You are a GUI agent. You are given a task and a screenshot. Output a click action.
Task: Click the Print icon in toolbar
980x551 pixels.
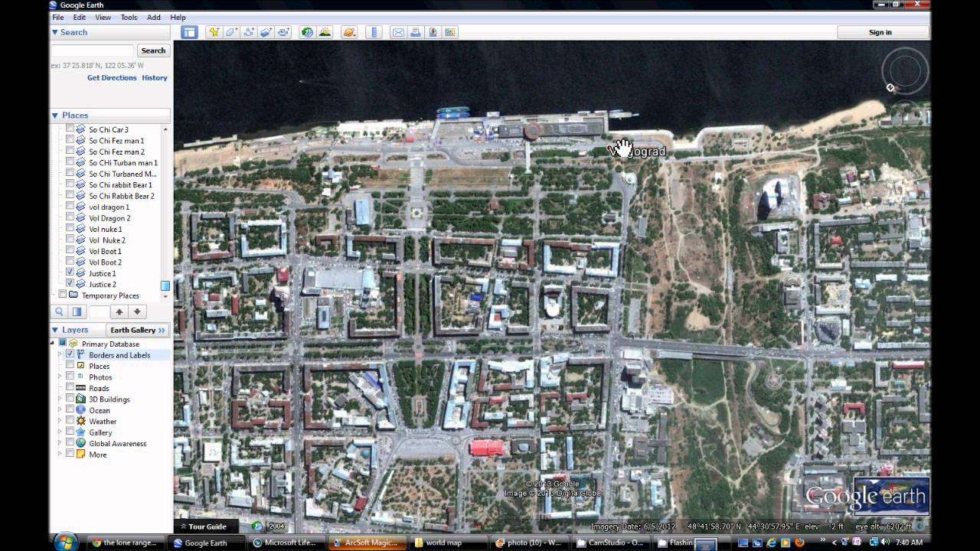415,32
